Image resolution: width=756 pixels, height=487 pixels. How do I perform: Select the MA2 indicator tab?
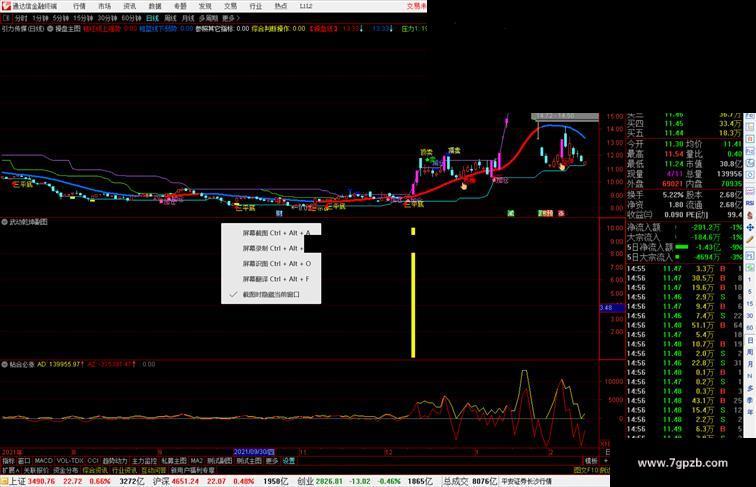(196, 461)
